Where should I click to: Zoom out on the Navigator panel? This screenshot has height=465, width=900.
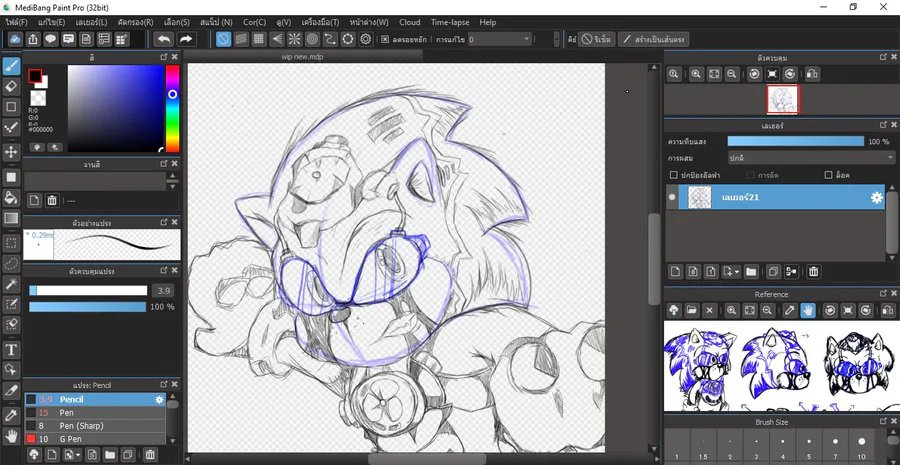pos(731,74)
